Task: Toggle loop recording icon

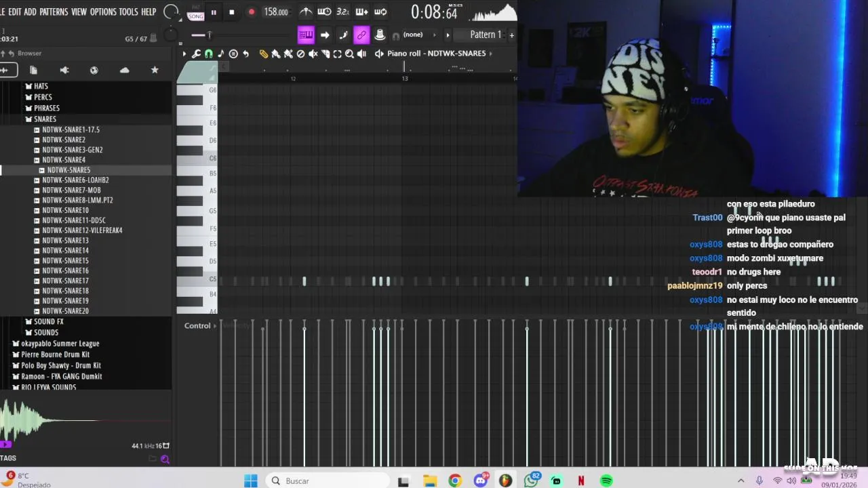Action: (380, 12)
